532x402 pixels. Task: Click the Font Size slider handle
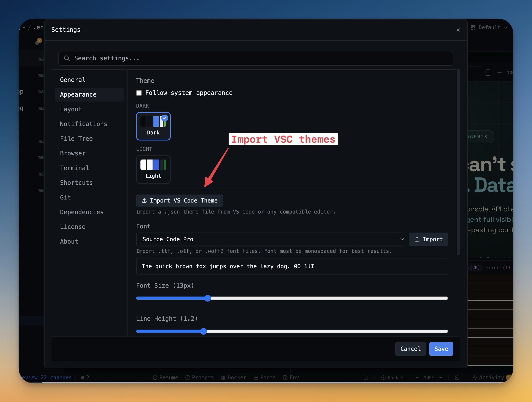[x=208, y=298]
